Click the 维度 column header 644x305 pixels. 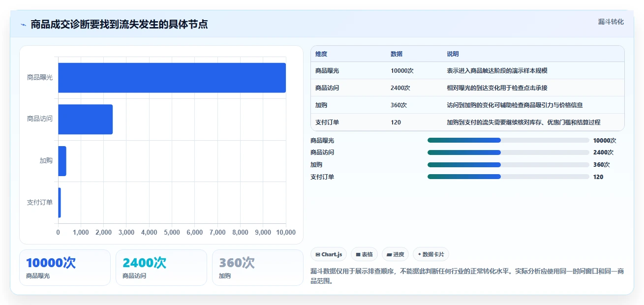tap(321, 54)
